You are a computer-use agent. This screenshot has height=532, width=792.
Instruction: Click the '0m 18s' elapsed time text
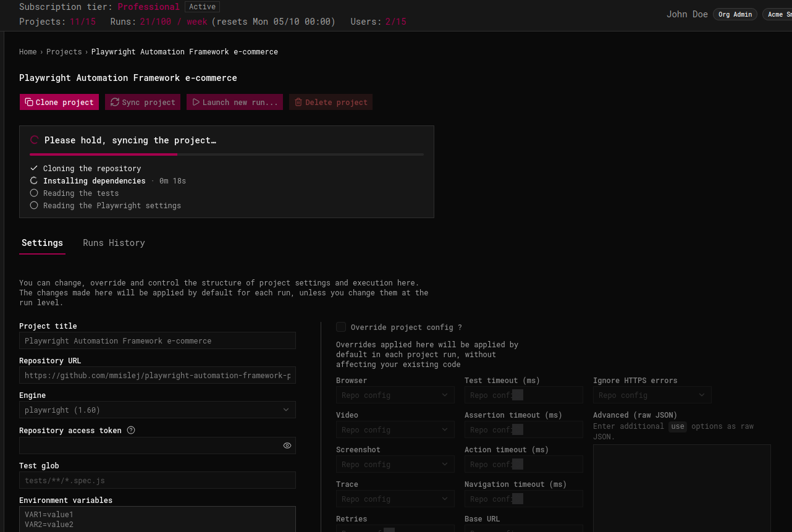tap(172, 181)
